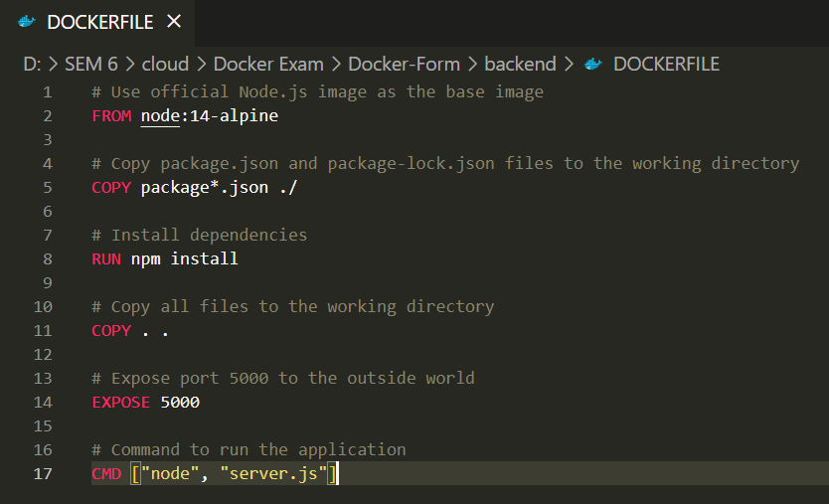Click the underlined node image name

coord(160,116)
